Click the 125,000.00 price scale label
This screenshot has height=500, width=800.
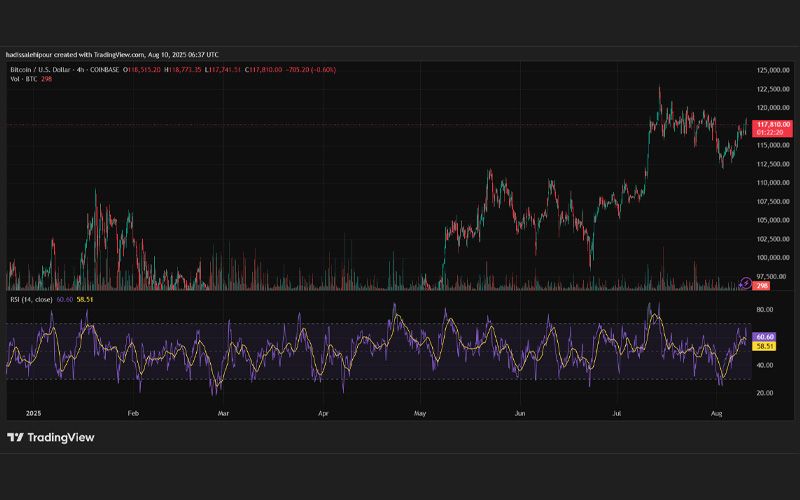[x=773, y=70]
